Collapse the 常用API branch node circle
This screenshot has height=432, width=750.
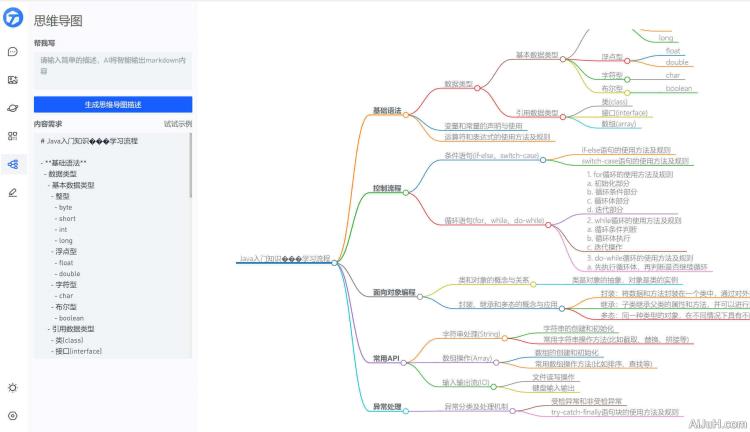click(405, 363)
